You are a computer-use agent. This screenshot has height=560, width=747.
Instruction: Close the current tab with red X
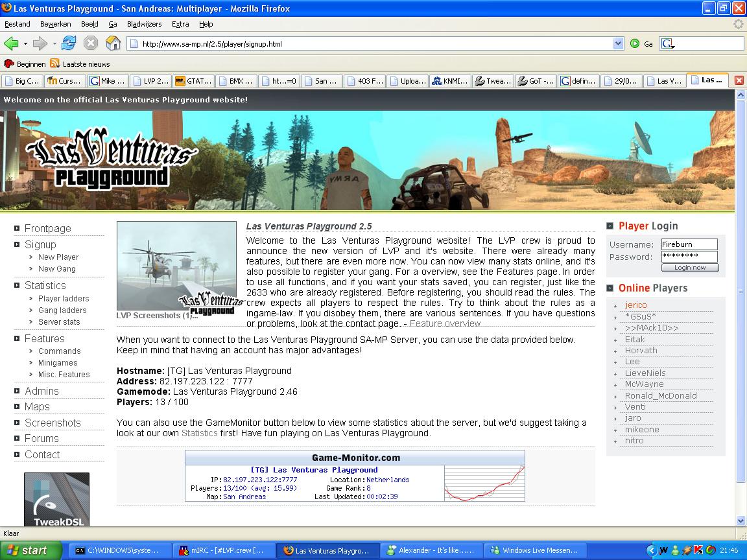739,80
